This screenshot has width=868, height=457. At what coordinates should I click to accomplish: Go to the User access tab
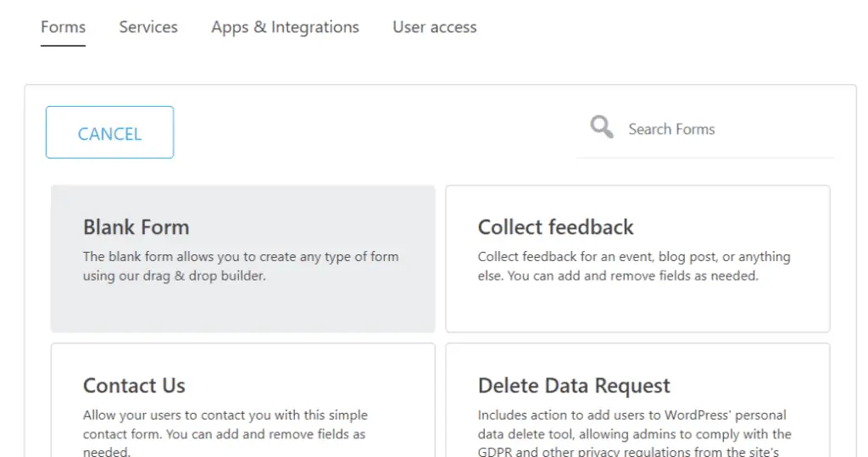point(434,27)
